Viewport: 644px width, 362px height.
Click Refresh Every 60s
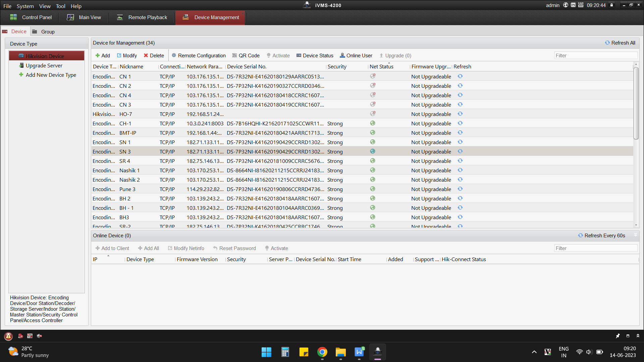coord(602,236)
